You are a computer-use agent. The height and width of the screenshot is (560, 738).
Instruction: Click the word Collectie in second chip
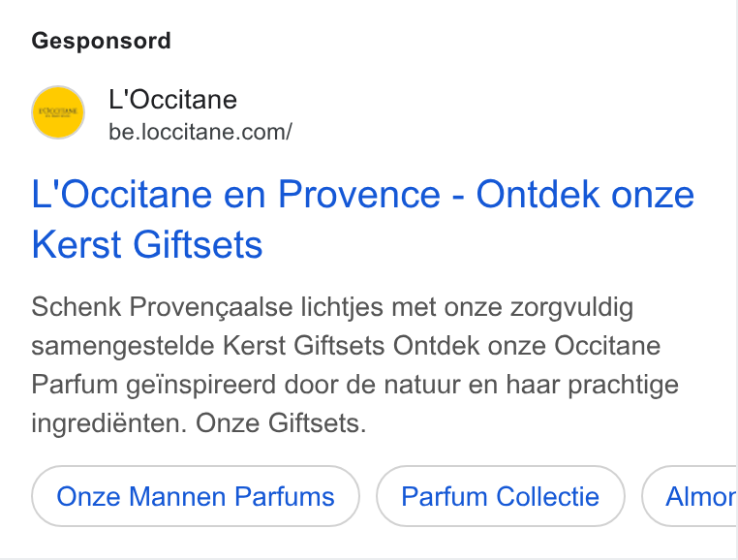click(547, 496)
